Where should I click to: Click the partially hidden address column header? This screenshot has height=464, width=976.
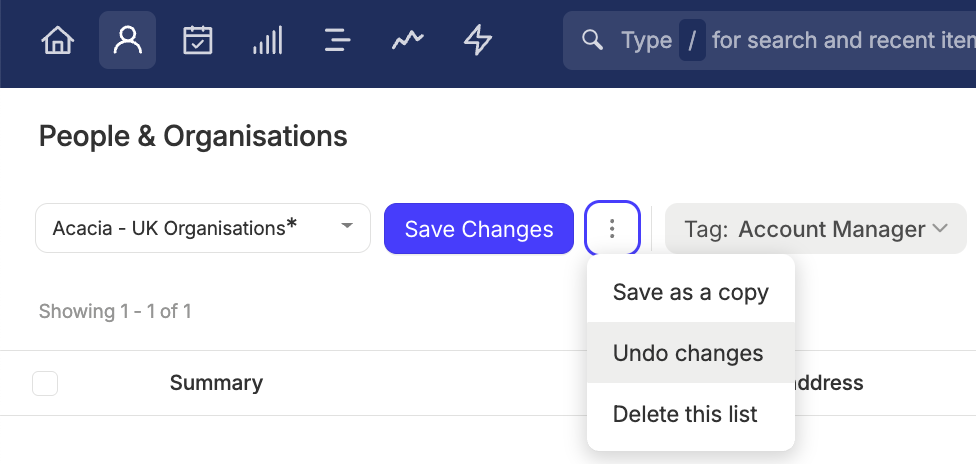(825, 382)
